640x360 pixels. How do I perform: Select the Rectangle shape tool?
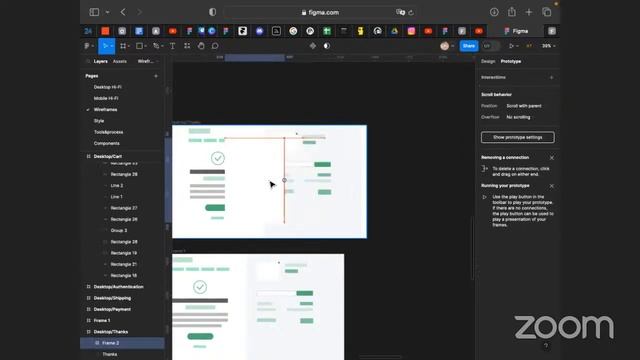coord(139,46)
